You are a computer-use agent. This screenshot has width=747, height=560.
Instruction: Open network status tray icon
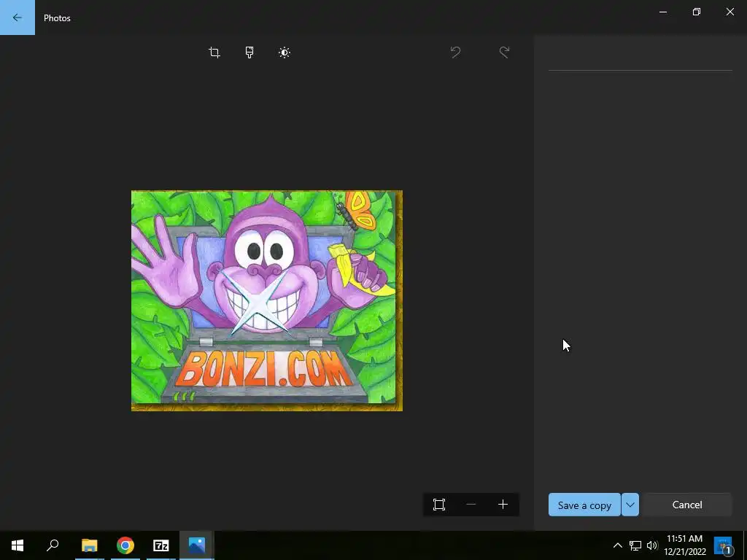(635, 545)
